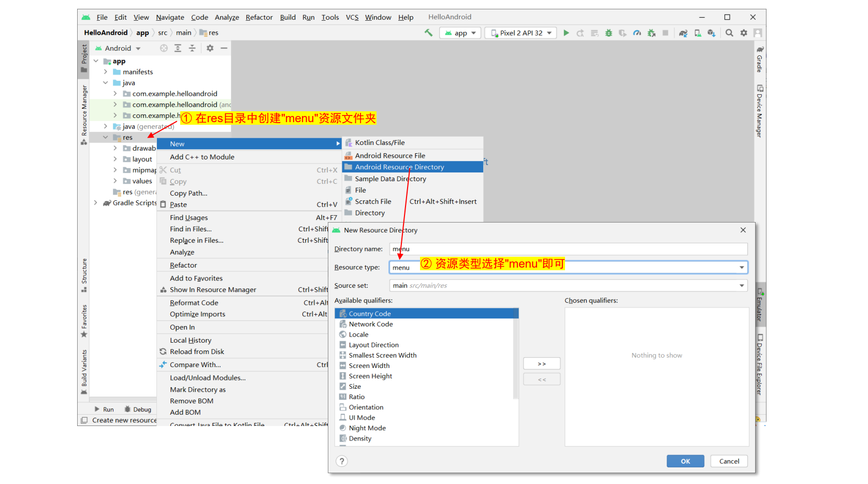Click the OK button

click(x=685, y=461)
